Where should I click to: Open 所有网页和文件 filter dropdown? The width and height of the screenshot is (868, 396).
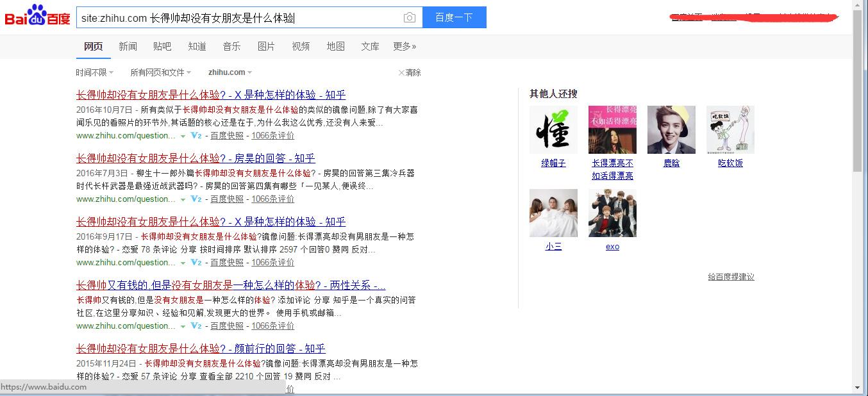tap(161, 72)
